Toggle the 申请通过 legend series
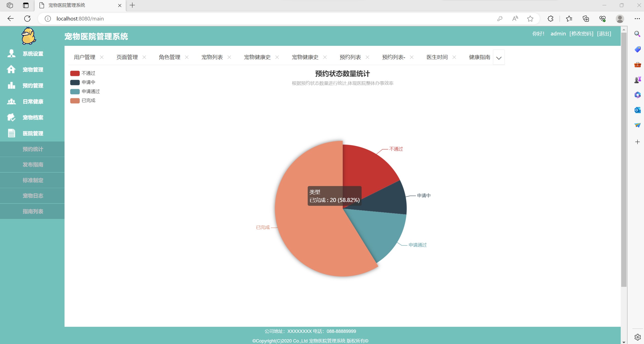This screenshot has width=644, height=344. tap(85, 91)
